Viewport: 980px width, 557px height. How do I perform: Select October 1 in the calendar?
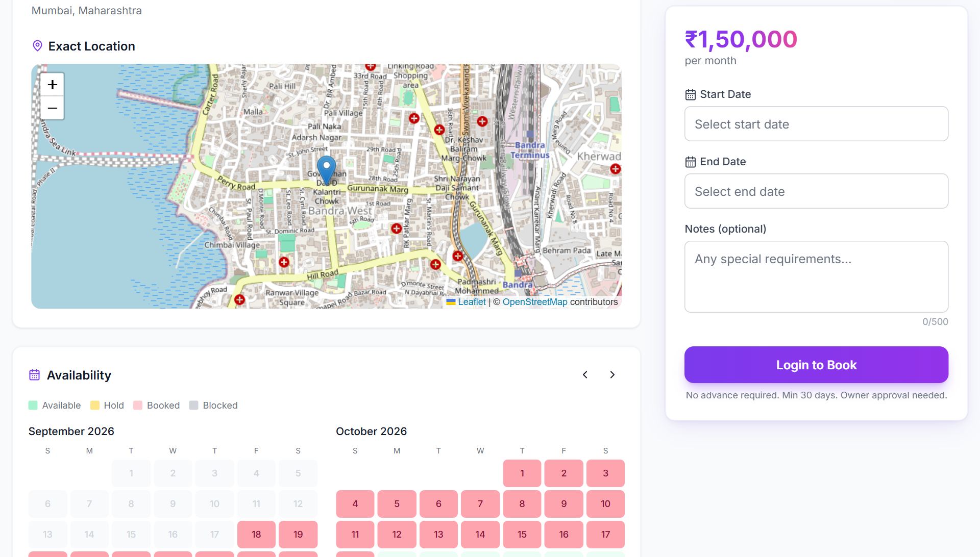[x=522, y=473]
